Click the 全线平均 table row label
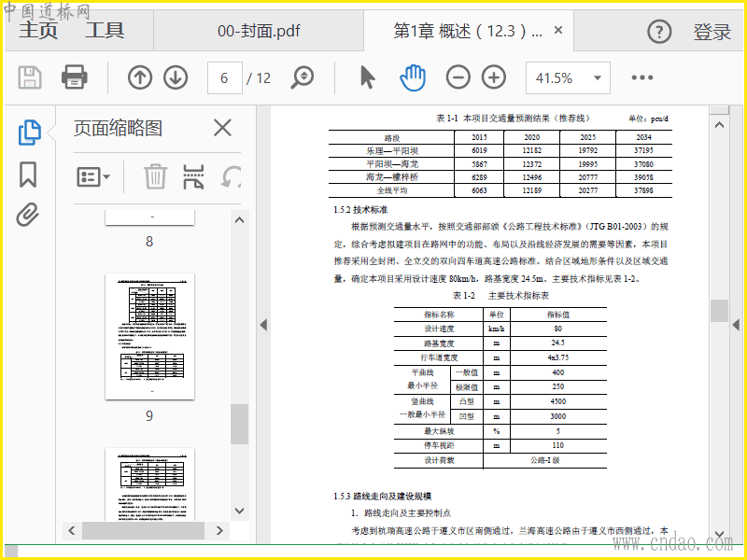The image size is (747, 560). 392,190
